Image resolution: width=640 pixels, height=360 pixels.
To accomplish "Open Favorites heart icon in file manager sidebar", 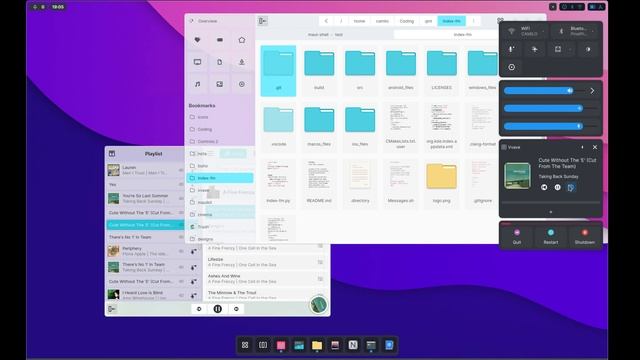I will pos(198,40).
